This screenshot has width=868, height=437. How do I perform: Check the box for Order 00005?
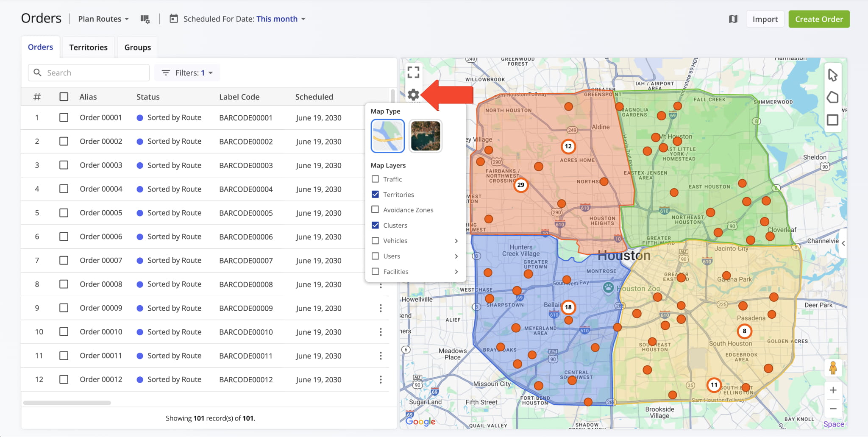64,212
